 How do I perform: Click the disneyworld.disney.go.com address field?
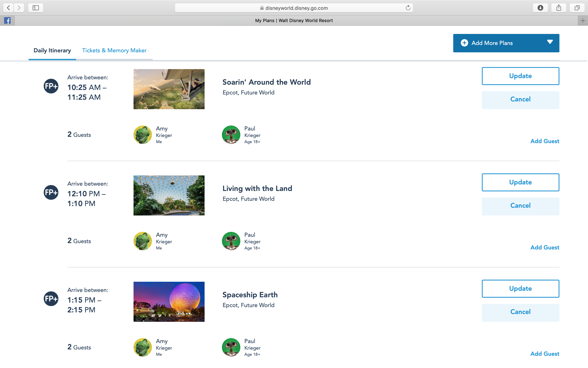point(294,8)
